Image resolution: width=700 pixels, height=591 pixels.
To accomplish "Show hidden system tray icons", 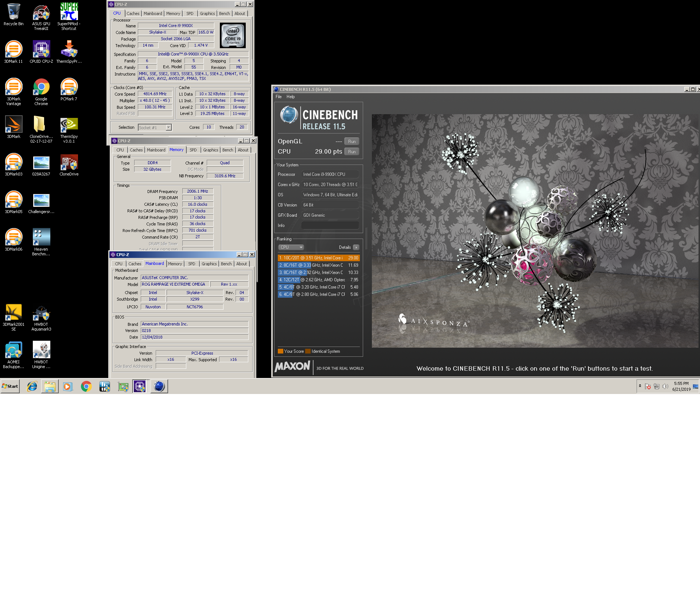I will coord(640,386).
